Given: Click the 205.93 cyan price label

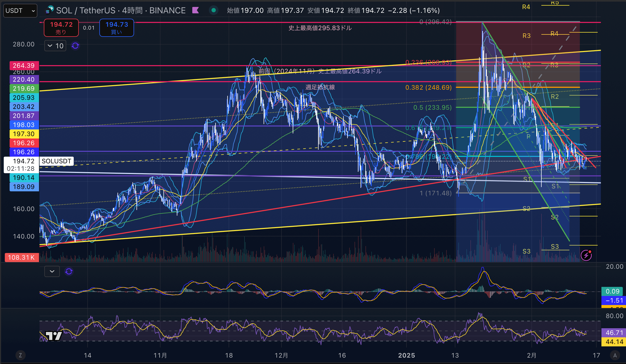Looking at the screenshot, I should [x=24, y=98].
